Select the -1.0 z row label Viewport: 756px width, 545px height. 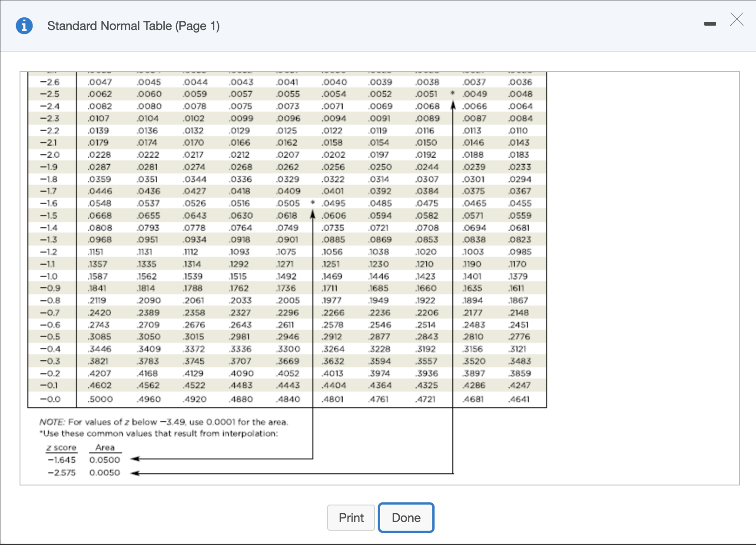point(49,276)
